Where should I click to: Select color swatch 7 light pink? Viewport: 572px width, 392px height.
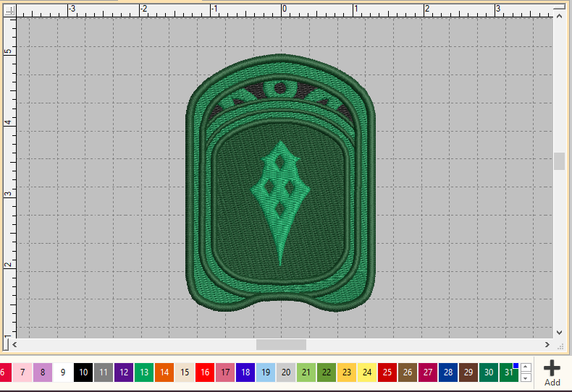[22, 372]
